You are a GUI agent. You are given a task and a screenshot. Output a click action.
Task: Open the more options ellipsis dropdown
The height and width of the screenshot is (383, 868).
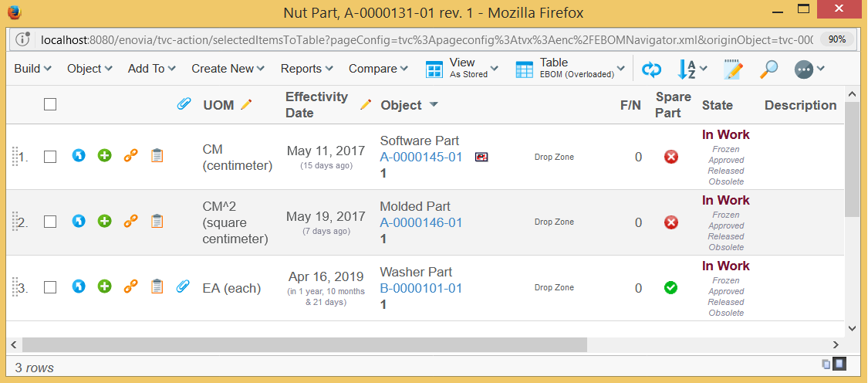pyautogui.click(x=809, y=69)
